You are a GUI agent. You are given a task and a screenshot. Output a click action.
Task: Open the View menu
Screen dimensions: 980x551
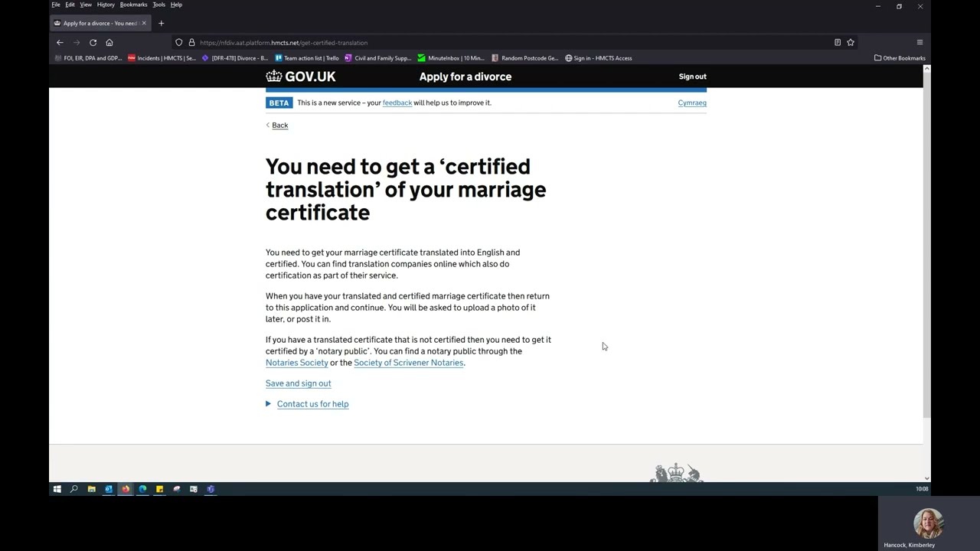(86, 5)
